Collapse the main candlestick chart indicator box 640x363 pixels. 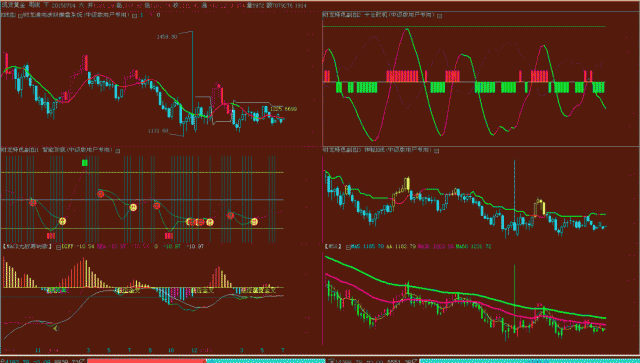click(134, 16)
